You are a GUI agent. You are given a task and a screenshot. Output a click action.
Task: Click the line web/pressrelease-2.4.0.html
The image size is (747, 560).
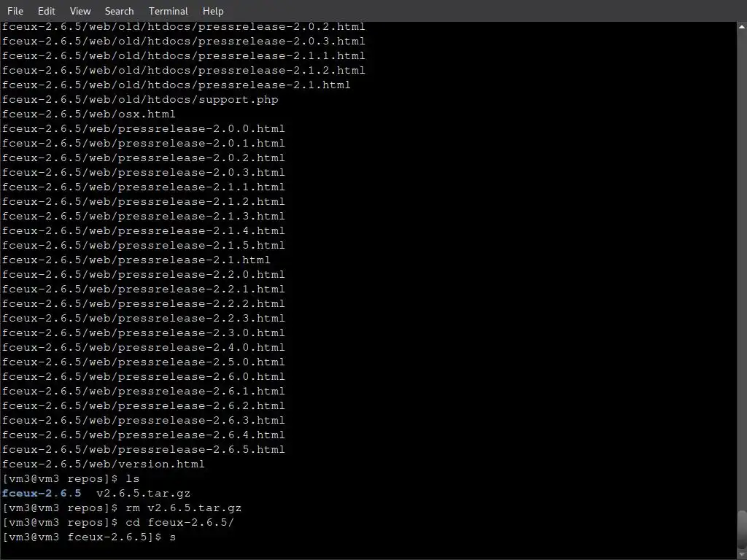click(x=144, y=348)
